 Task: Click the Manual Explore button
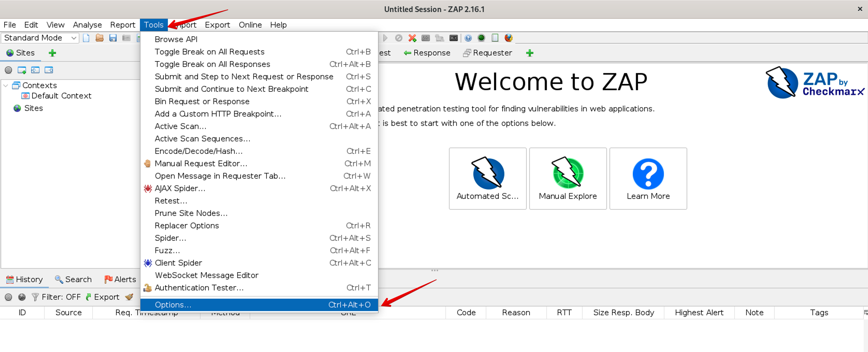pos(567,179)
